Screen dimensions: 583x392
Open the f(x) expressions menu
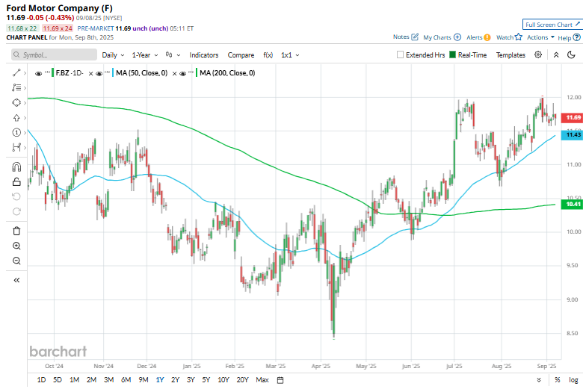(x=268, y=55)
